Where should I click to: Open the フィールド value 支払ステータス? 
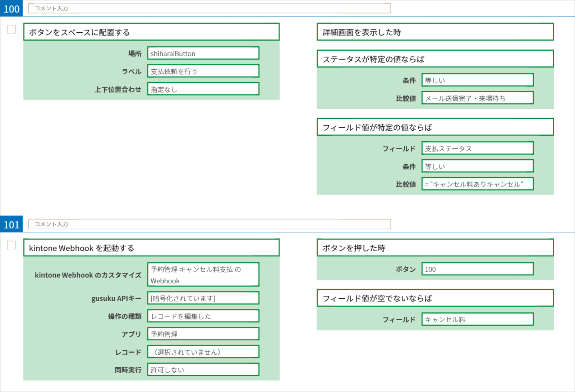[478, 148]
